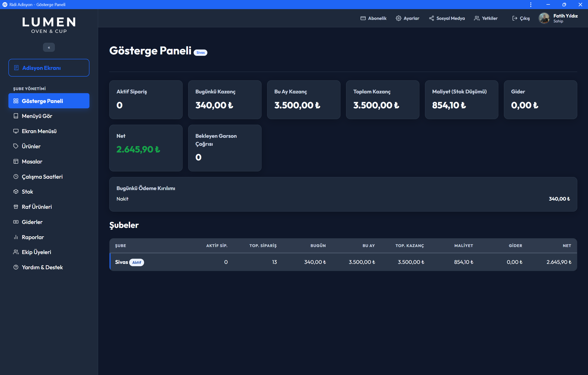The height and width of the screenshot is (375, 588).
Task: Click the Masalar table icon
Action: click(16, 161)
